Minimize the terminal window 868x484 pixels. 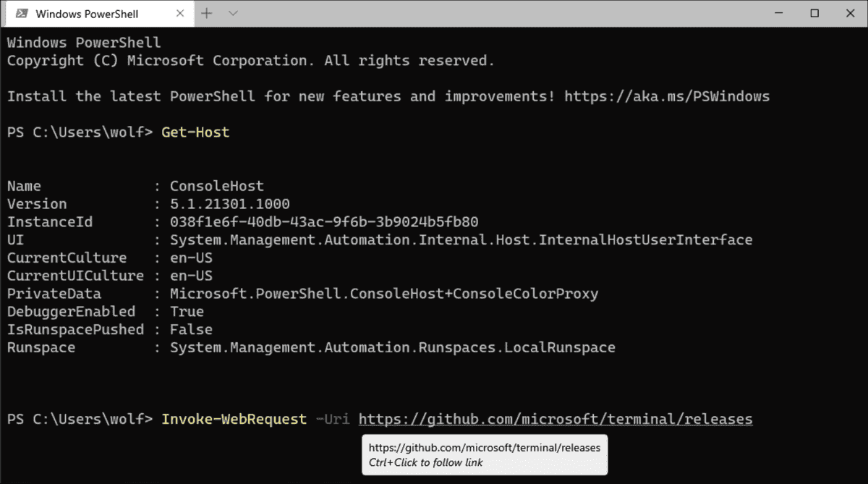(x=778, y=13)
